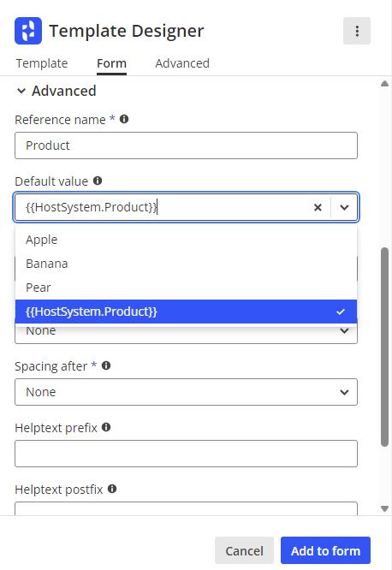The image size is (392, 570).
Task: Click the scrollbar up arrow
Action: (385, 84)
